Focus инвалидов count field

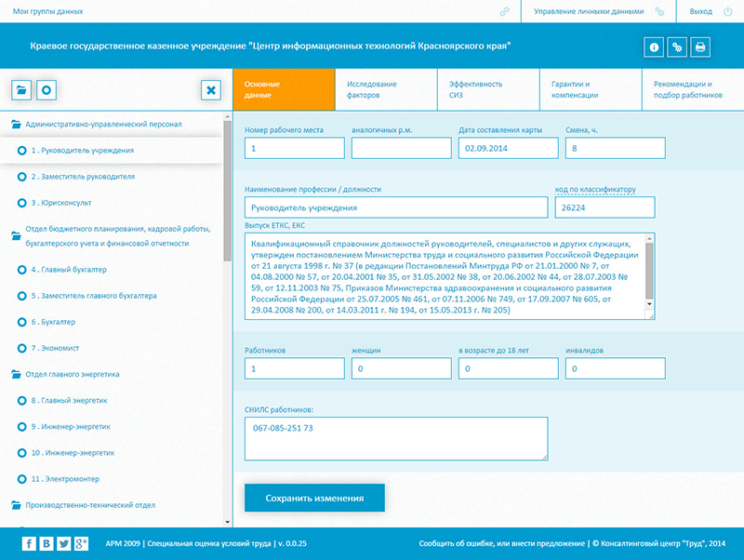pos(616,368)
